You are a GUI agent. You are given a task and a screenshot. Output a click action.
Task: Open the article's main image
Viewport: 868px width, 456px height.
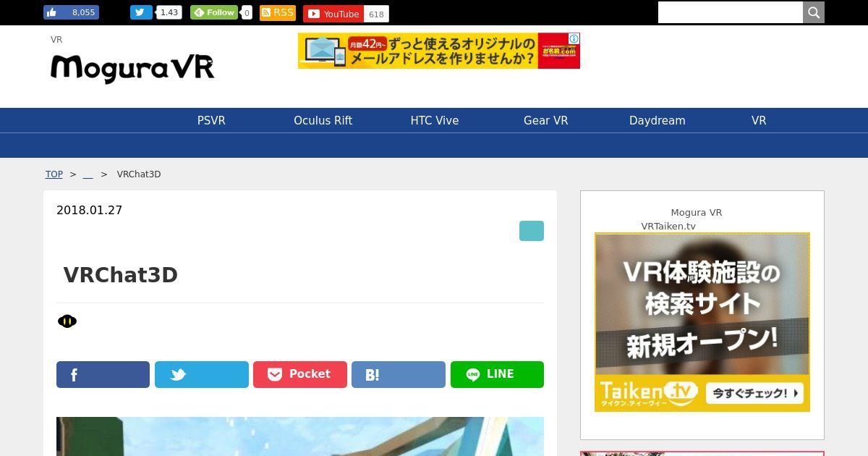click(300, 436)
